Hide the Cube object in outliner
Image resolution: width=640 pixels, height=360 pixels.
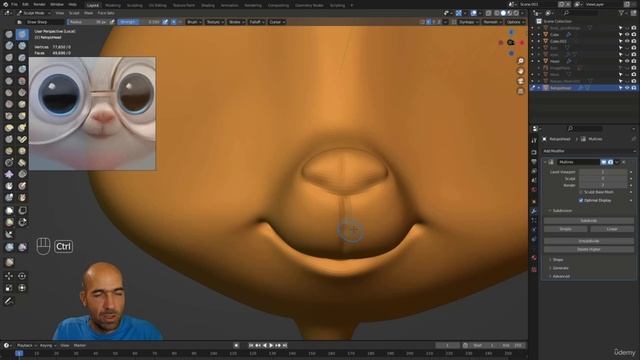[627, 35]
